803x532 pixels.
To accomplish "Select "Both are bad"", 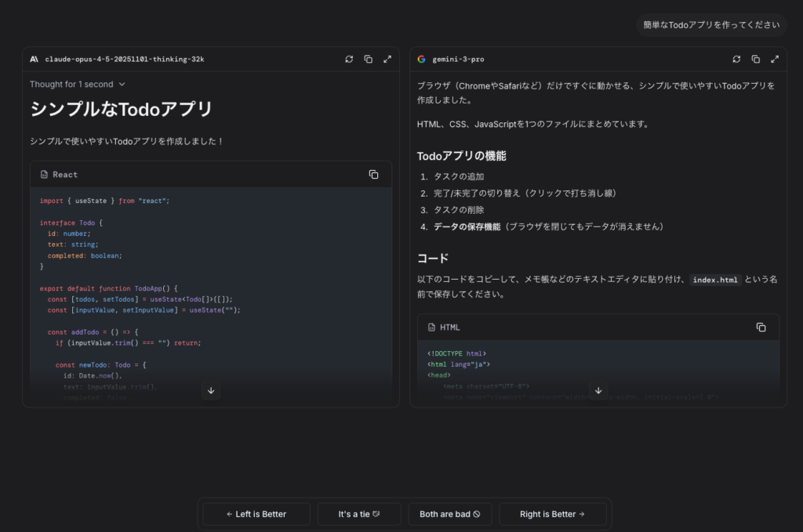I will click(x=450, y=514).
